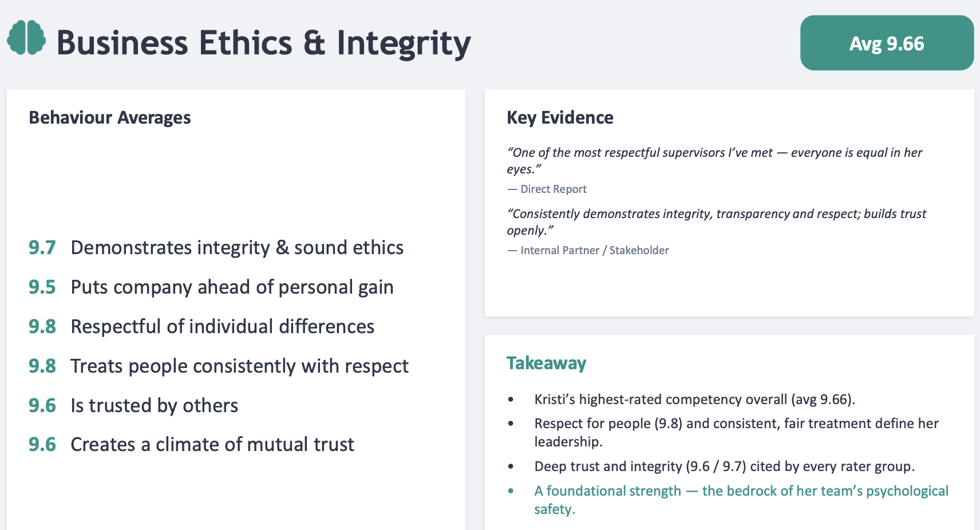This screenshot has width=980, height=530.
Task: Click the Business Ethics & Integrity title
Action: pos(263,43)
